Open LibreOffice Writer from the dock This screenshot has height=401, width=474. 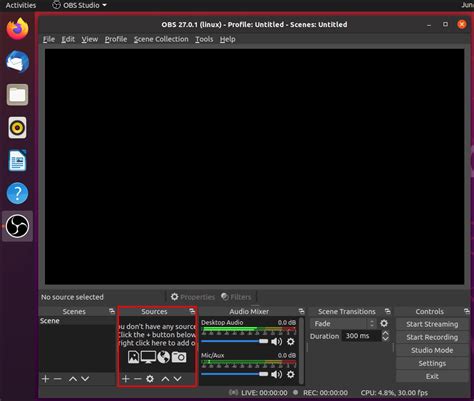coord(17,160)
